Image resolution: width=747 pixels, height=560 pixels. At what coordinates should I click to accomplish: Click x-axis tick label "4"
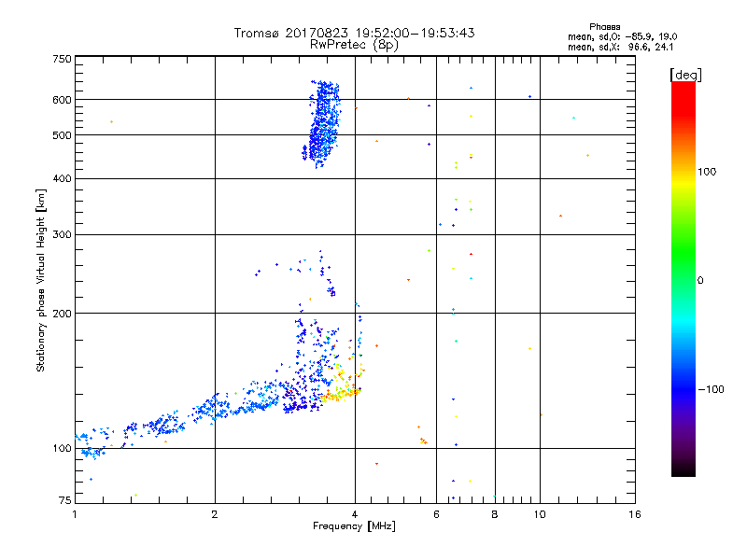click(x=355, y=514)
